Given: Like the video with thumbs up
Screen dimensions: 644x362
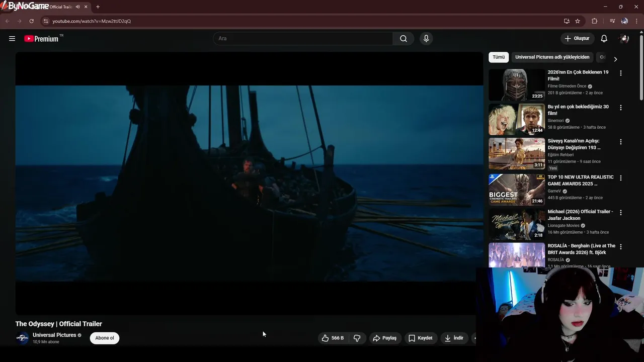Looking at the screenshot, I should pos(333,338).
